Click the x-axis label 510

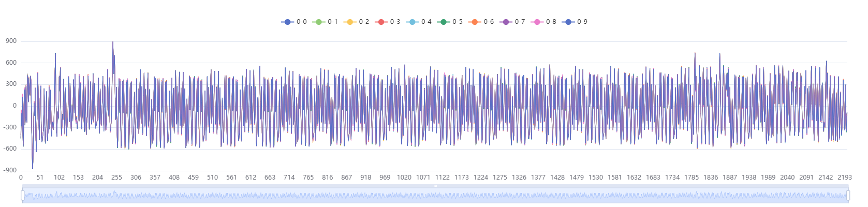[x=212, y=178]
